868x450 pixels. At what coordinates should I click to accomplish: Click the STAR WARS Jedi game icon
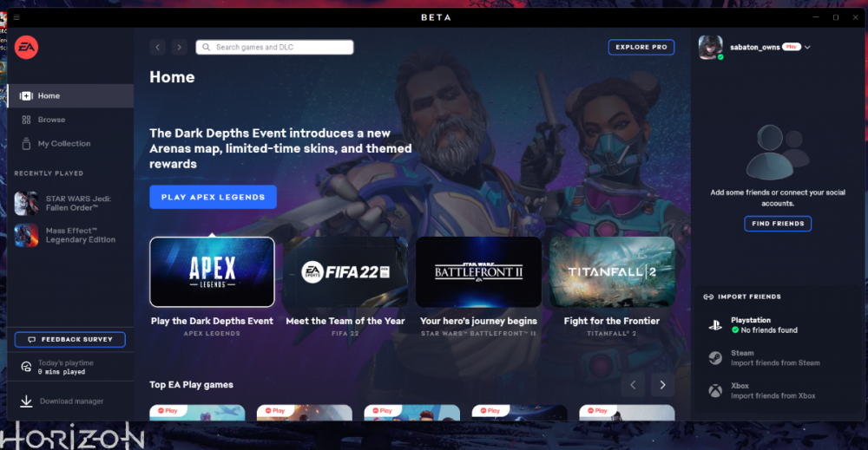pos(26,204)
